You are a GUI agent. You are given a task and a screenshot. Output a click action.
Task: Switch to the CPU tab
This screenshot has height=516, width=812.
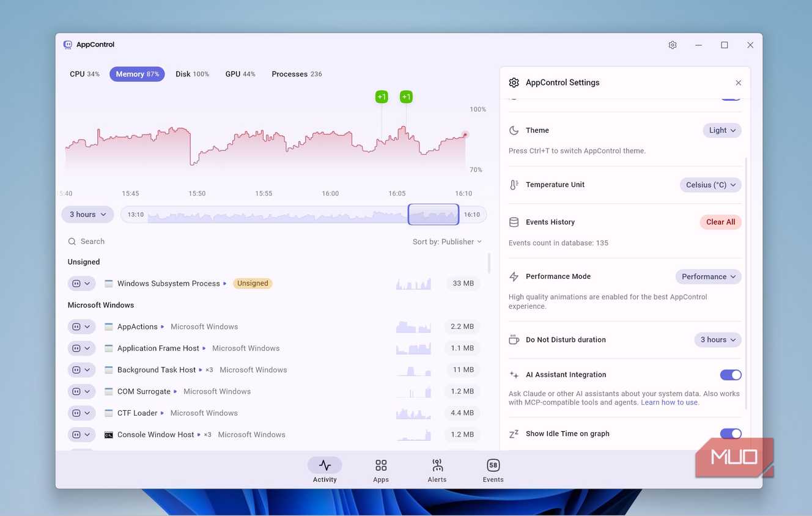pos(84,74)
